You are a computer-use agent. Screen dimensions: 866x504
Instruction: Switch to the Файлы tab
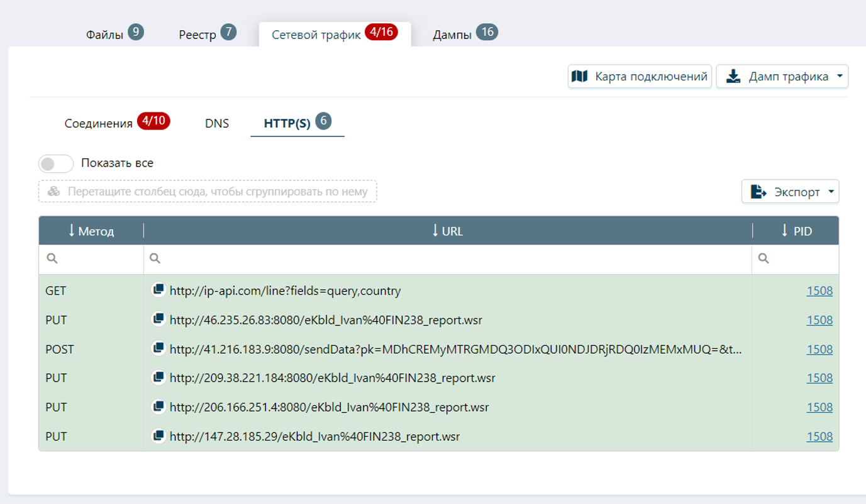pos(104,35)
